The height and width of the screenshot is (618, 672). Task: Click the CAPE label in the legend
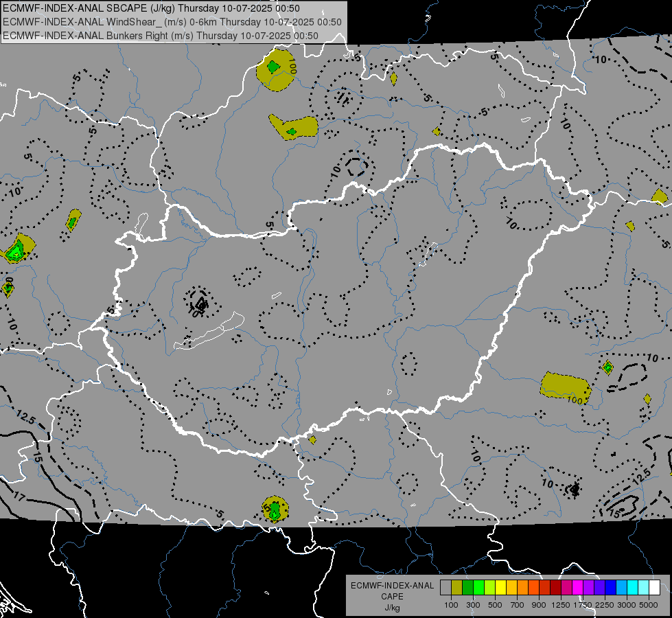point(392,597)
